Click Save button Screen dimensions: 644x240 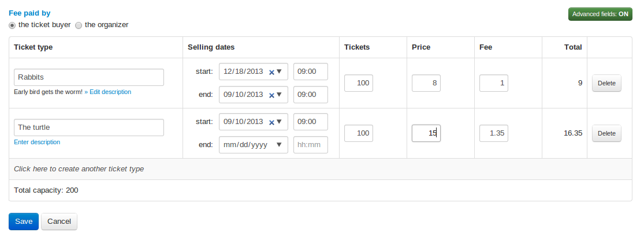point(24,222)
